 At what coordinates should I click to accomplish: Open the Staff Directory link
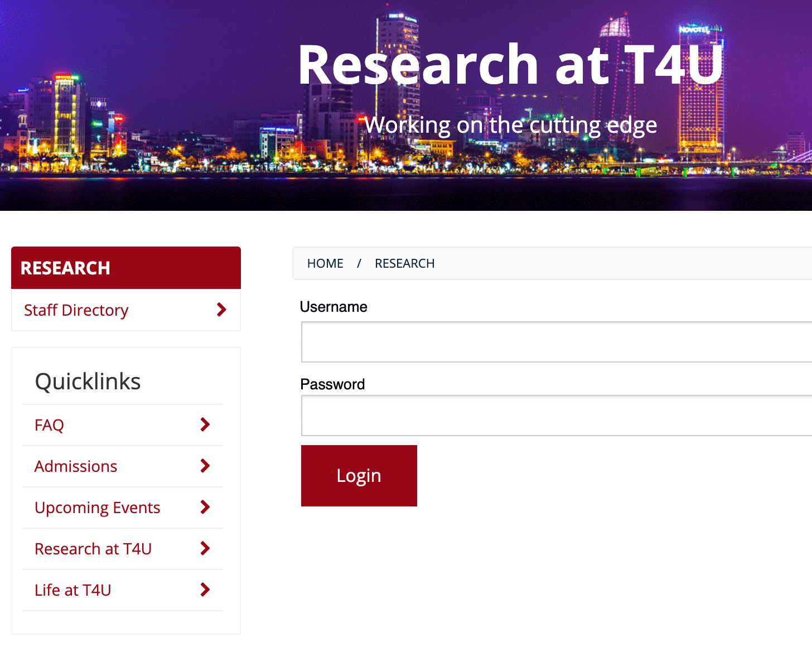(x=76, y=310)
